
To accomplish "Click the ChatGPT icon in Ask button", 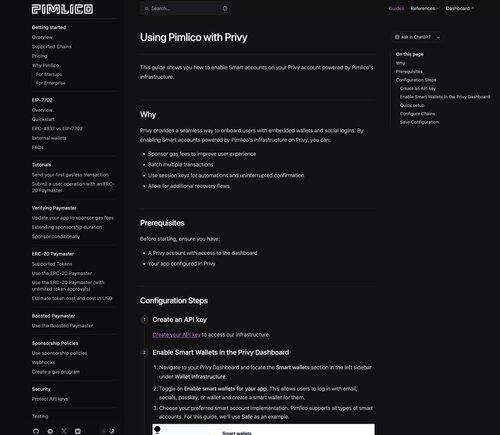I will click(x=397, y=37).
